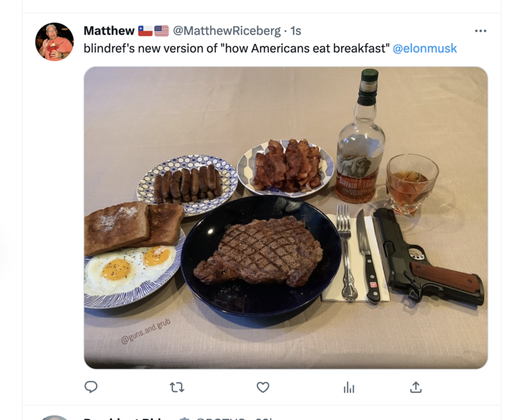Open the partially visible avatar of next tweet

tap(54, 417)
